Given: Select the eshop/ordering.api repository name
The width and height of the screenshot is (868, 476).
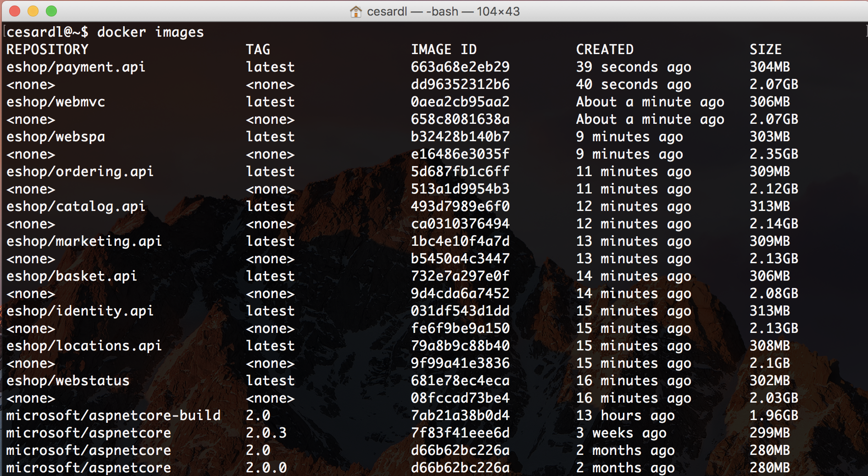Looking at the screenshot, I should click(80, 172).
